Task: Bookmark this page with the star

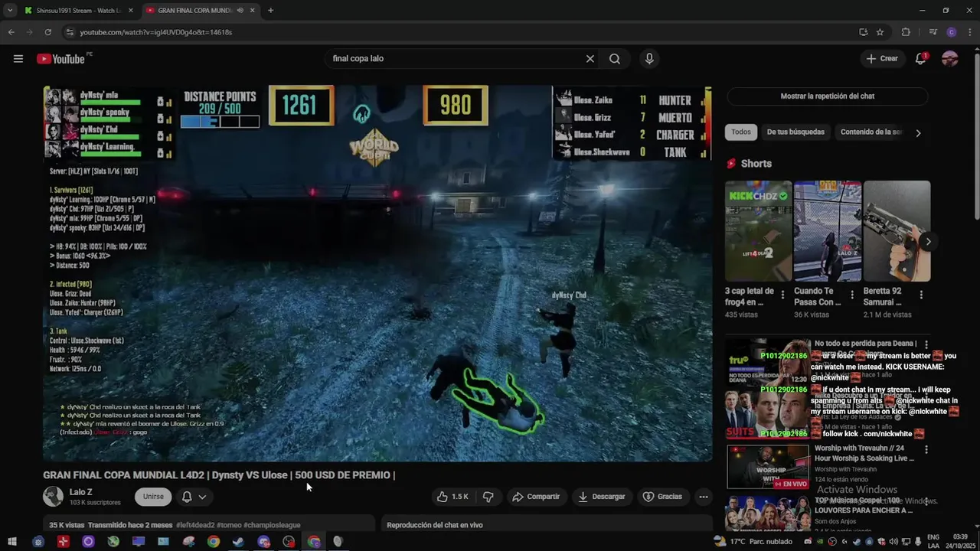Action: pos(880,32)
